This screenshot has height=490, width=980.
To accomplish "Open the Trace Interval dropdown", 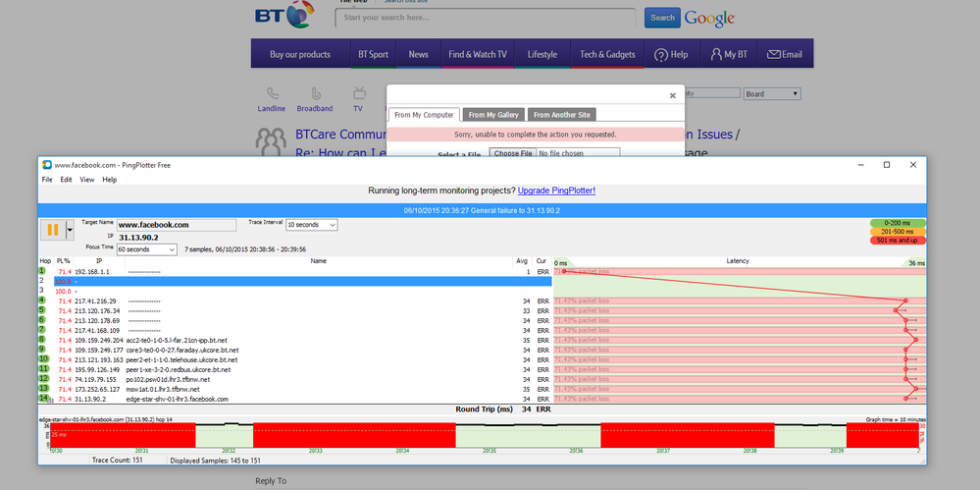I will click(311, 224).
